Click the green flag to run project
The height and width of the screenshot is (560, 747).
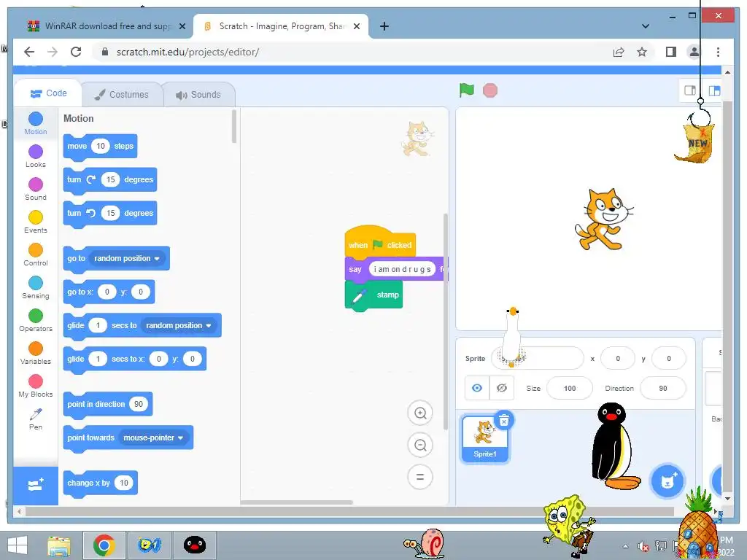[466, 90]
